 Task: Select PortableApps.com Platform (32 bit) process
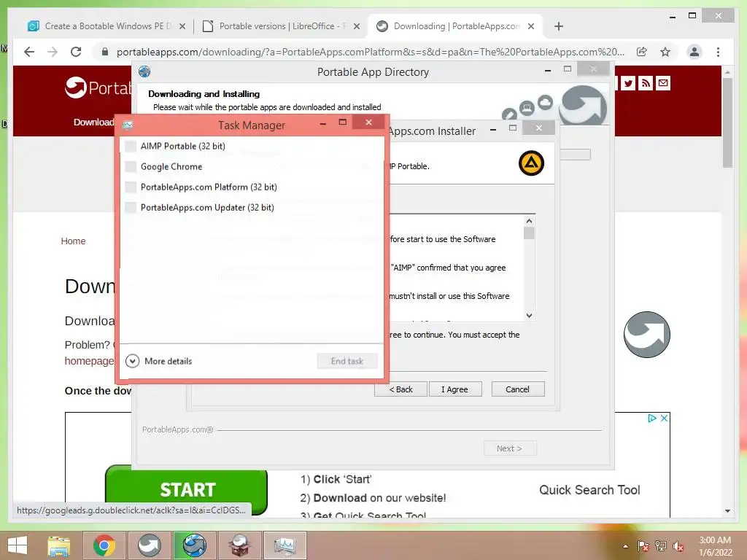click(x=252, y=187)
